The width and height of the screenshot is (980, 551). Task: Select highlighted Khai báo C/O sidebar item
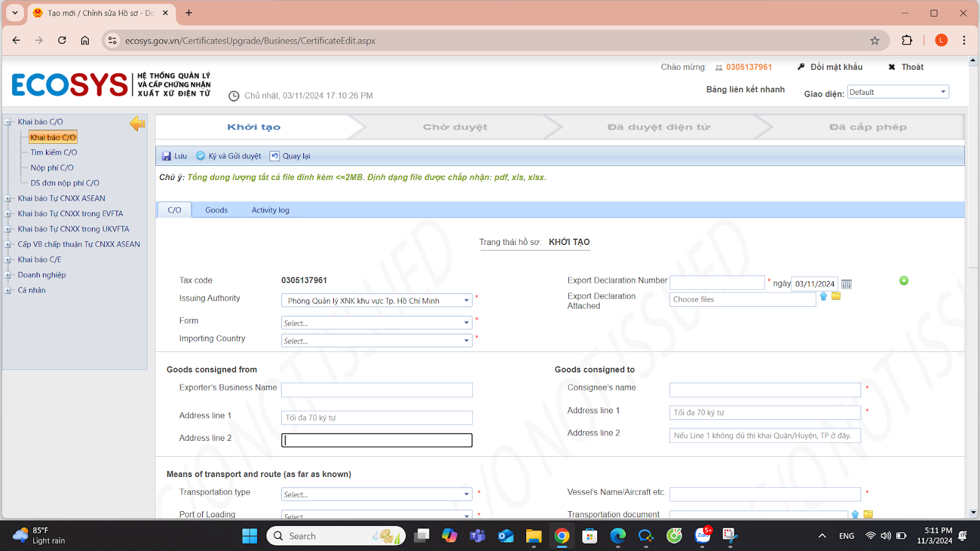pyautogui.click(x=53, y=137)
